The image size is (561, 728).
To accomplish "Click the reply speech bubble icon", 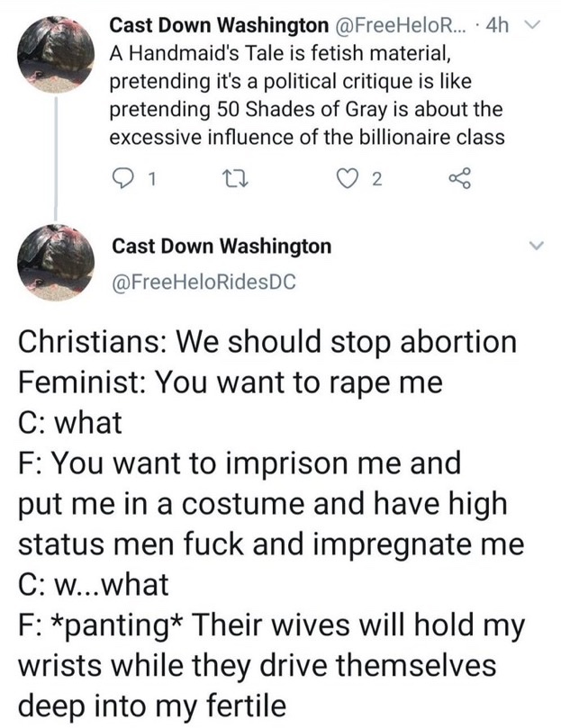I will [x=123, y=179].
